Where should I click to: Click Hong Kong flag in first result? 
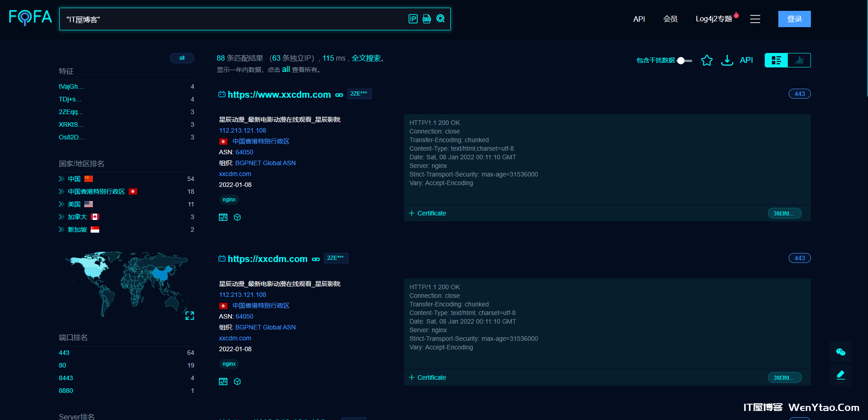pos(223,142)
